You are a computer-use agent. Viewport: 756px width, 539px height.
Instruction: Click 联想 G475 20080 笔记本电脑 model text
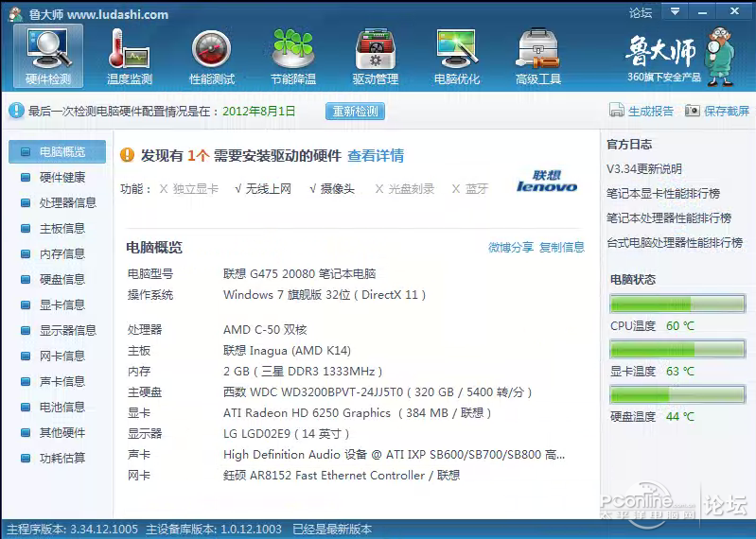point(299,274)
